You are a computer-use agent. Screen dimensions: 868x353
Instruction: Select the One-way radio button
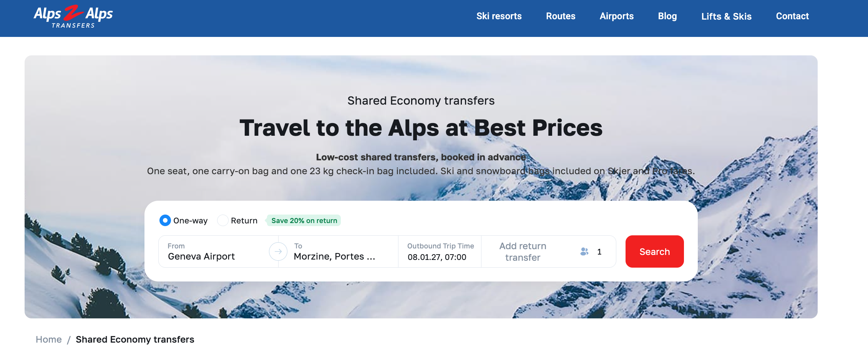click(165, 220)
